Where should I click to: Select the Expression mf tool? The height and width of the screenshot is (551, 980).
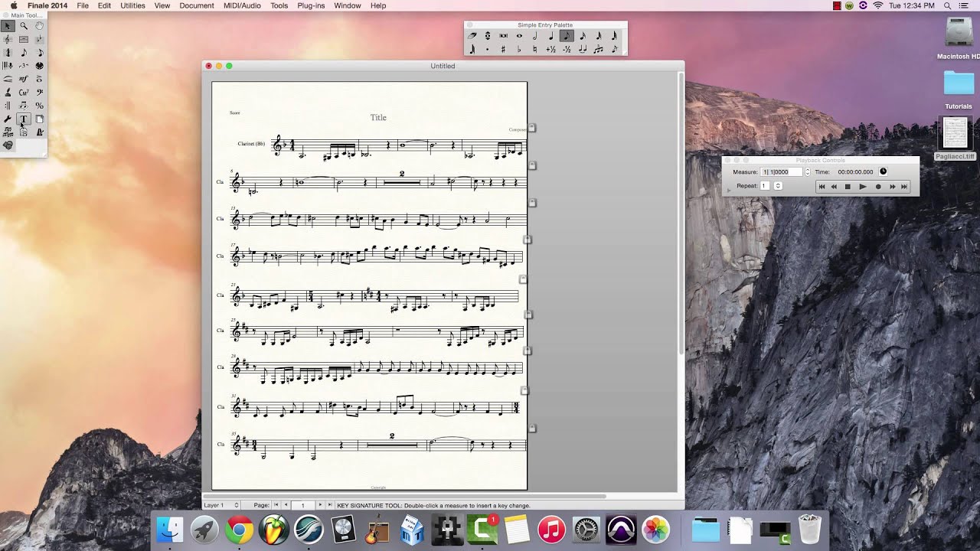pyautogui.click(x=24, y=79)
